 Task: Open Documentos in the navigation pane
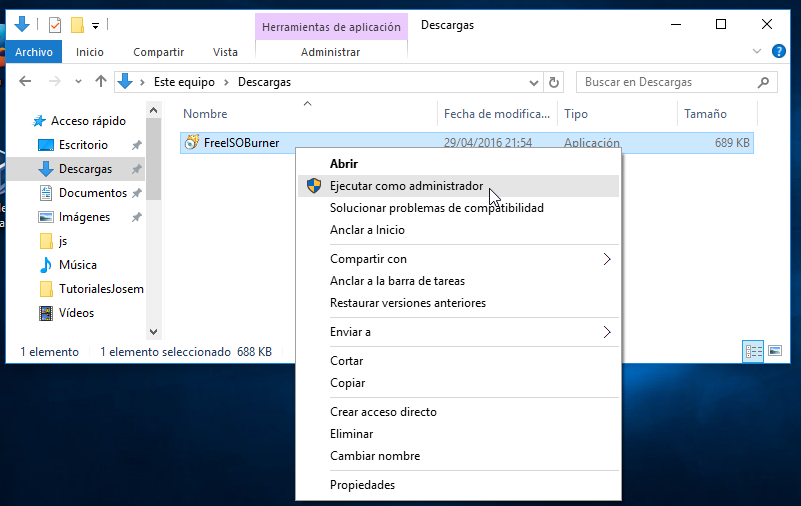click(x=92, y=193)
